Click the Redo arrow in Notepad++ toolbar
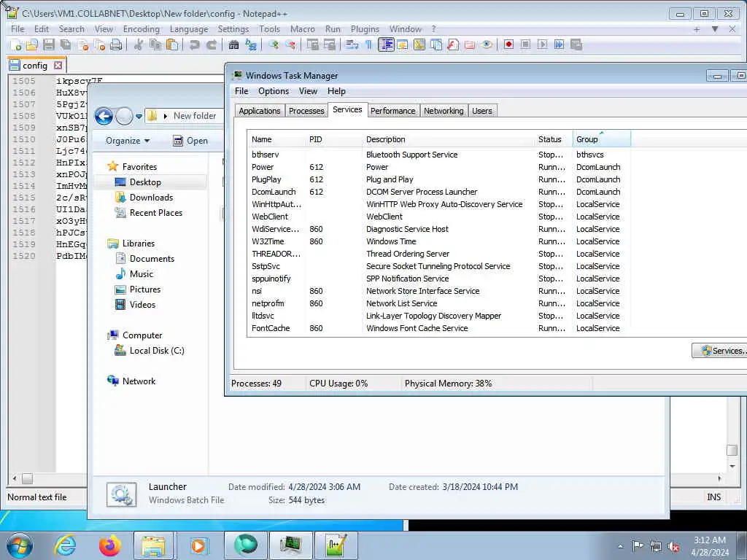 [x=211, y=44]
